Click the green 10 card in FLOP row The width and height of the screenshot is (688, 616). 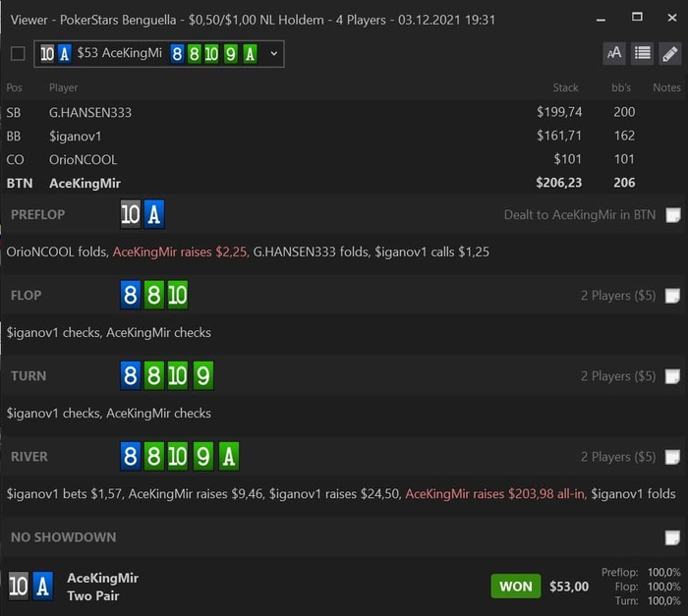coord(178,296)
